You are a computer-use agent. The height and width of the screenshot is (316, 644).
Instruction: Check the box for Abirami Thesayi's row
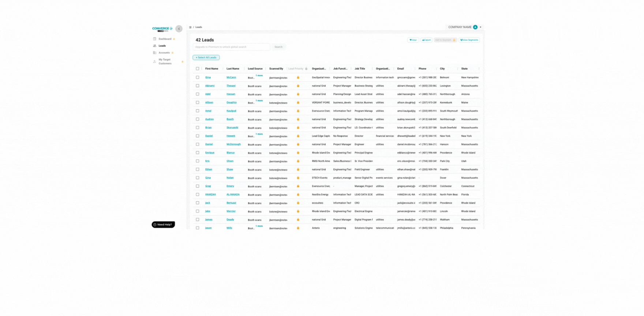(x=198, y=86)
